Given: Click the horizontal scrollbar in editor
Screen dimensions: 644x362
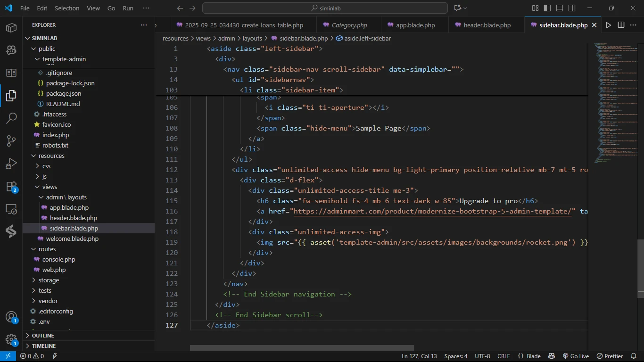Looking at the screenshot, I should [302, 348].
